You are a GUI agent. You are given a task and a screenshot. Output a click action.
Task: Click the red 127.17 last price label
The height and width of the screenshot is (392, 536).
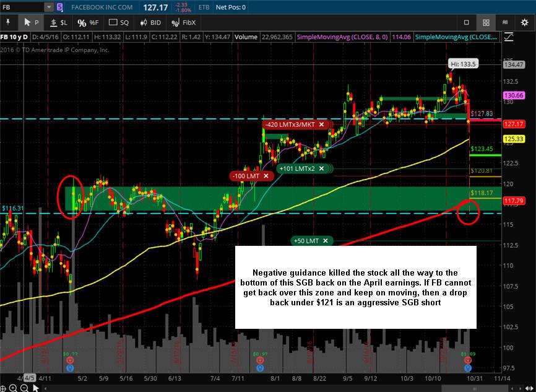tap(514, 124)
